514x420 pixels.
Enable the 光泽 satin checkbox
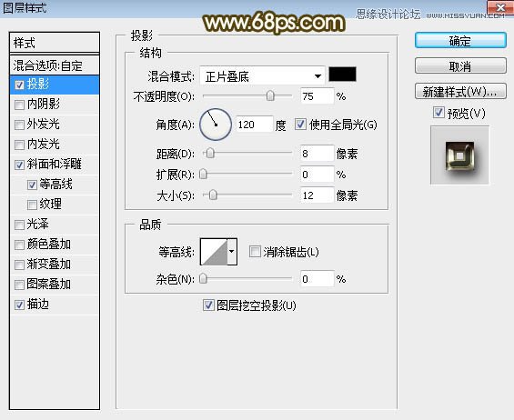(x=19, y=225)
